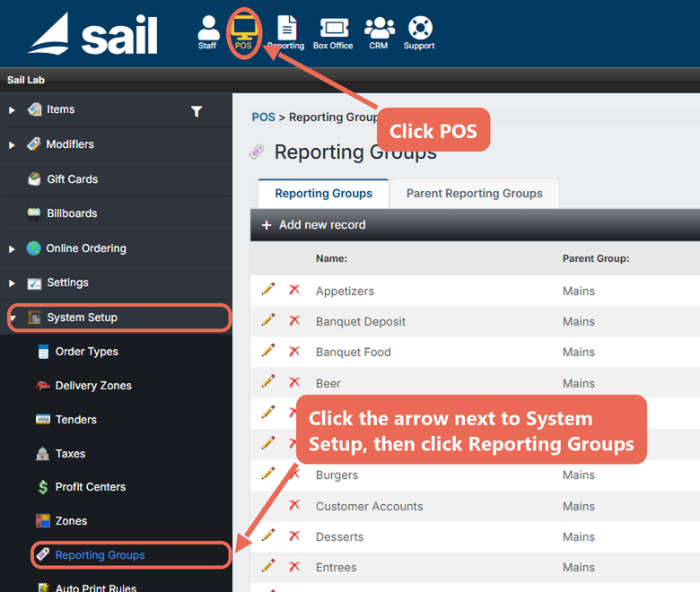Click the sidebar filter funnel icon
700x592 pixels.
pyautogui.click(x=197, y=111)
